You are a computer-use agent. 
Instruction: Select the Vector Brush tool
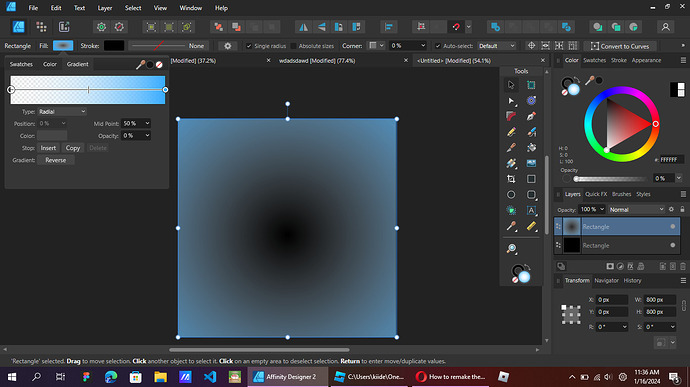click(531, 132)
